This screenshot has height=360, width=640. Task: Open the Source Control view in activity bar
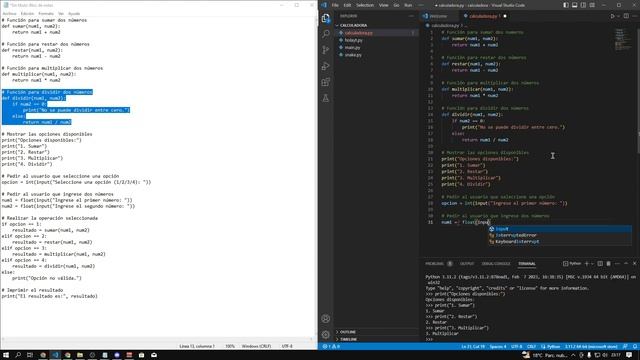pos(326,50)
